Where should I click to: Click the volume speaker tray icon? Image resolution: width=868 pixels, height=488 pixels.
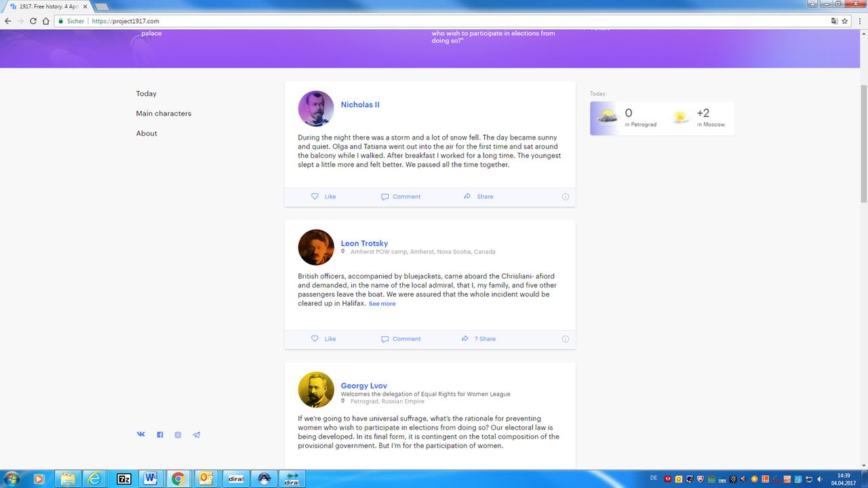point(821,479)
